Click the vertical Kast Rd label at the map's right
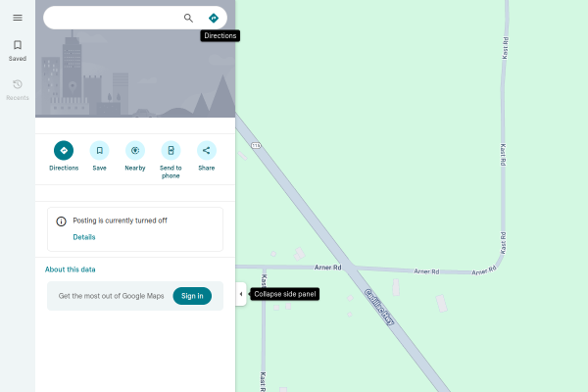Image resolution: width=588 pixels, height=392 pixels. click(504, 157)
